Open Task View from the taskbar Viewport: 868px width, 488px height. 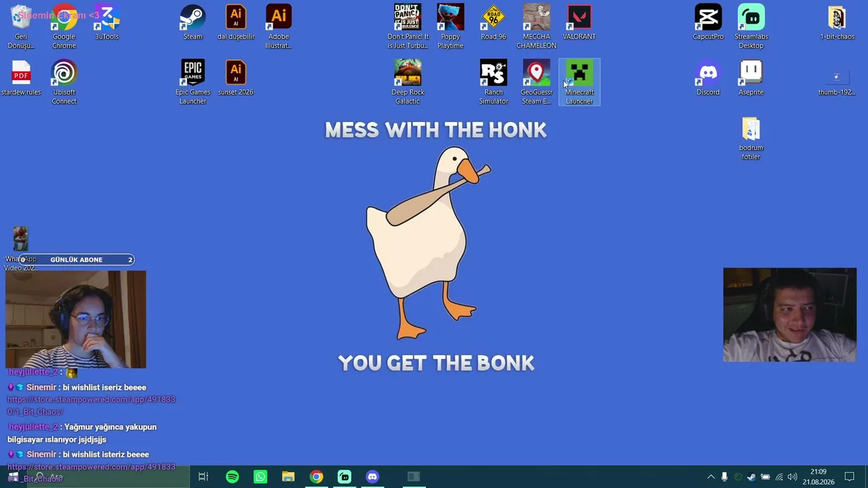(203, 476)
